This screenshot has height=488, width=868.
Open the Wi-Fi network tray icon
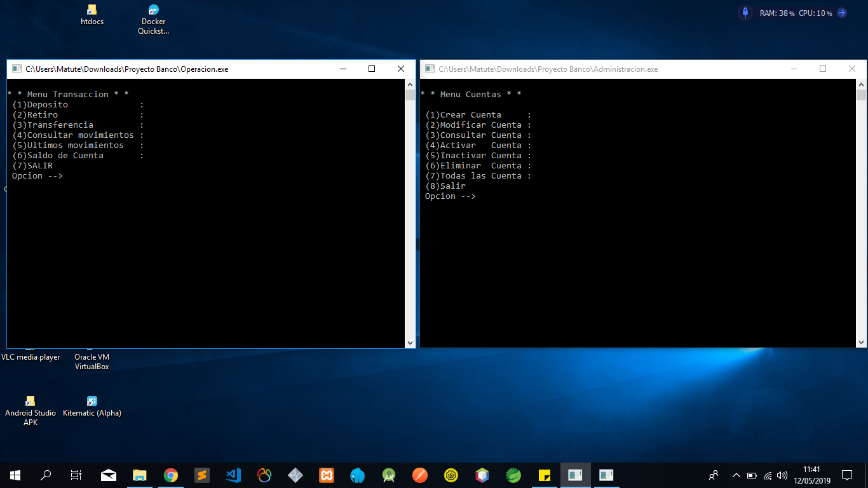(x=768, y=475)
